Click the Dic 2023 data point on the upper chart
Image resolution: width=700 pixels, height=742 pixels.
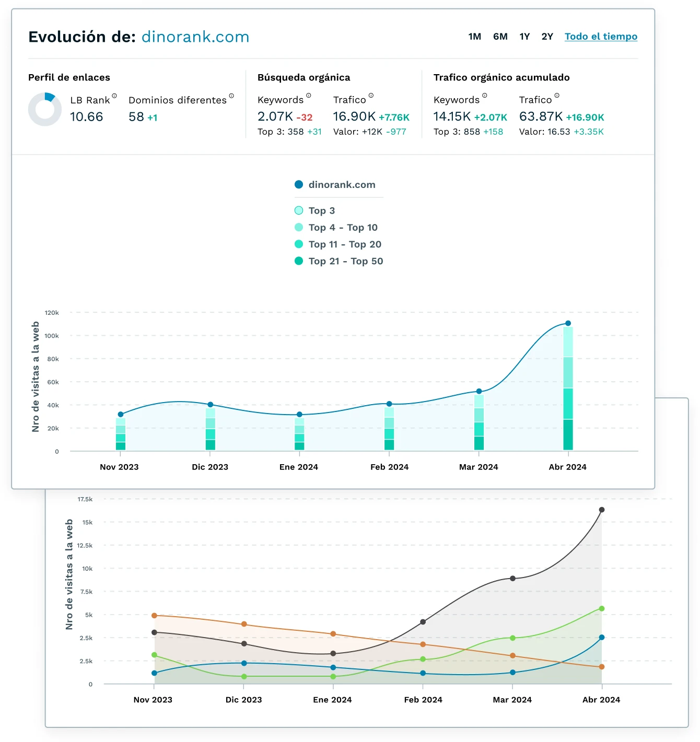(x=211, y=405)
